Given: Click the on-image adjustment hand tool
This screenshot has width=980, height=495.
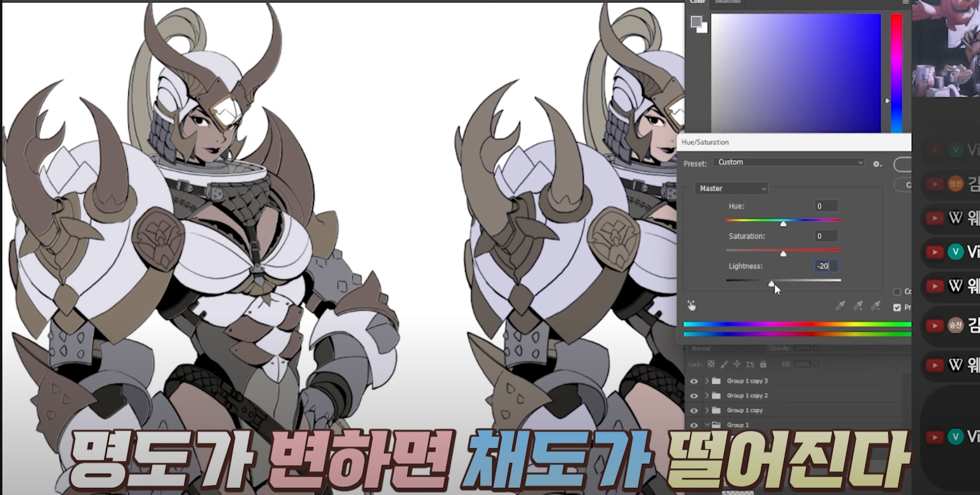Looking at the screenshot, I should point(691,305).
